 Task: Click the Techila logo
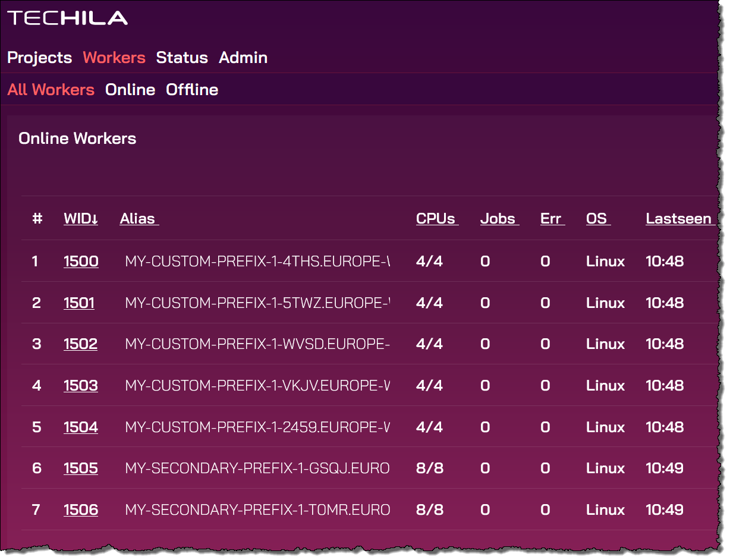[67, 18]
